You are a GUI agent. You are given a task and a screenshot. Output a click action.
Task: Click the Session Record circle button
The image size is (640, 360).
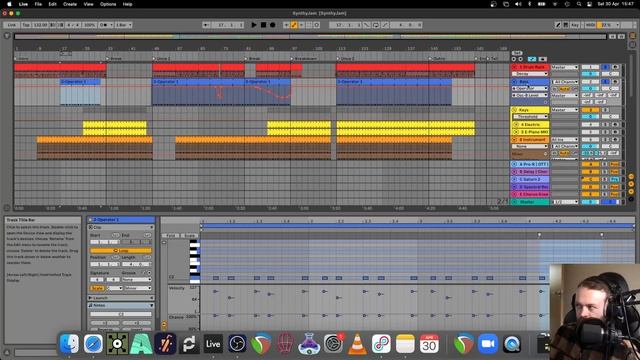click(317, 25)
